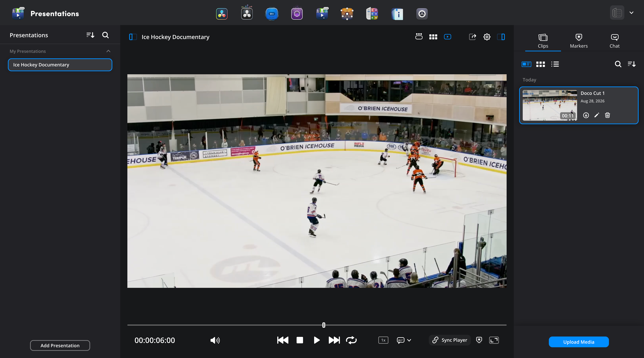The image size is (644, 358).
Task: Edit the Doco Cut 1 clip name
Action: (x=597, y=115)
